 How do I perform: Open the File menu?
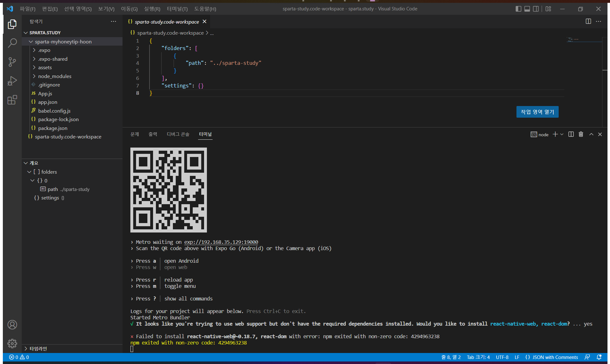(27, 9)
